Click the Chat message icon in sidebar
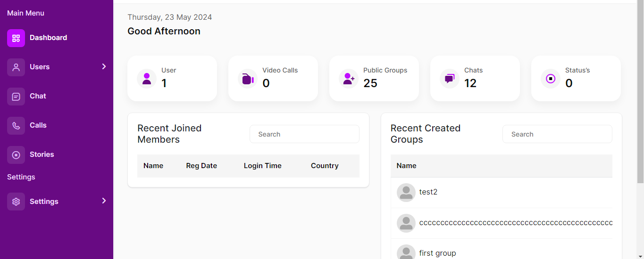 [x=16, y=97]
